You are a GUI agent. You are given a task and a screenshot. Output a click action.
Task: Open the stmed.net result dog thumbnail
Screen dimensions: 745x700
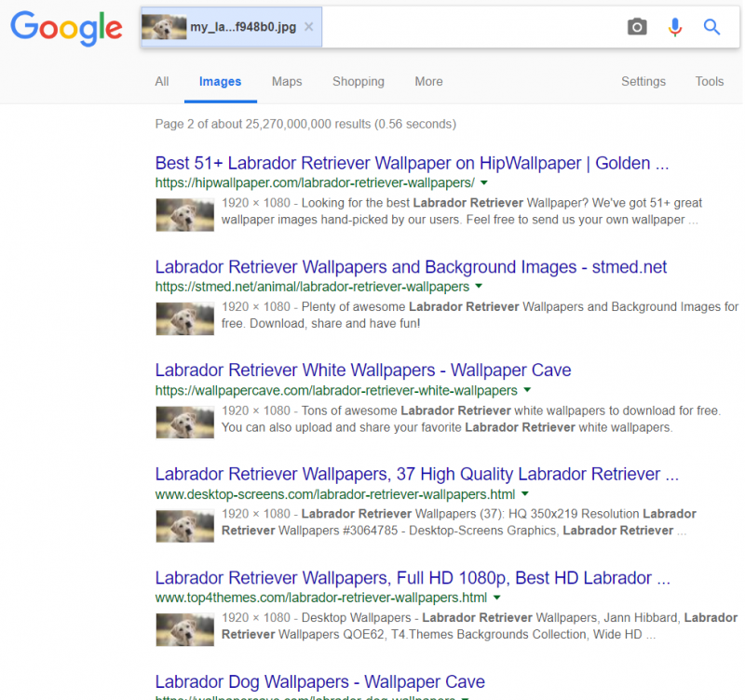184,318
